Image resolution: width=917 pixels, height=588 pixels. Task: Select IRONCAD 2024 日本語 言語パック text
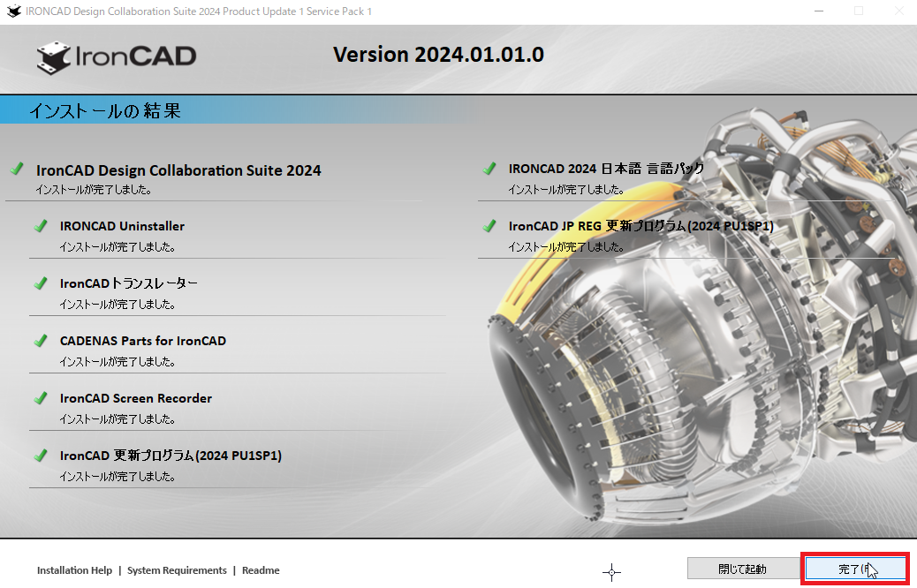pyautogui.click(x=606, y=169)
